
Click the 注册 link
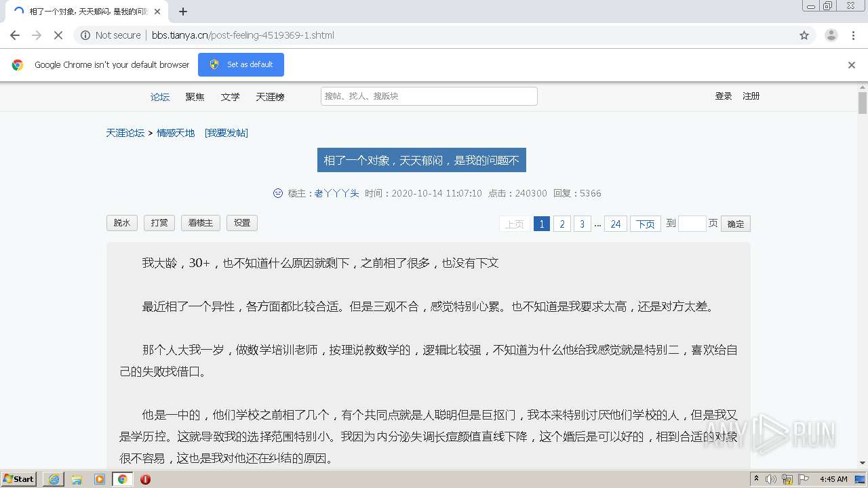[751, 96]
